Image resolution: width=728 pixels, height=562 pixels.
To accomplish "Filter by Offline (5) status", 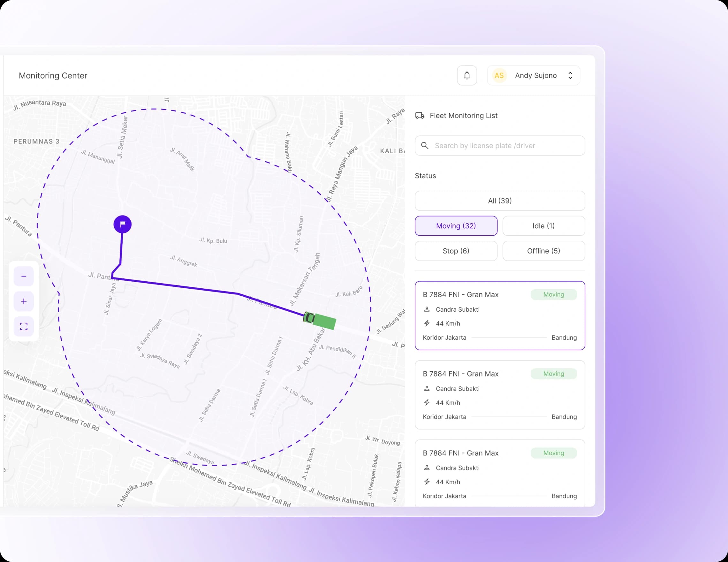I will point(544,251).
